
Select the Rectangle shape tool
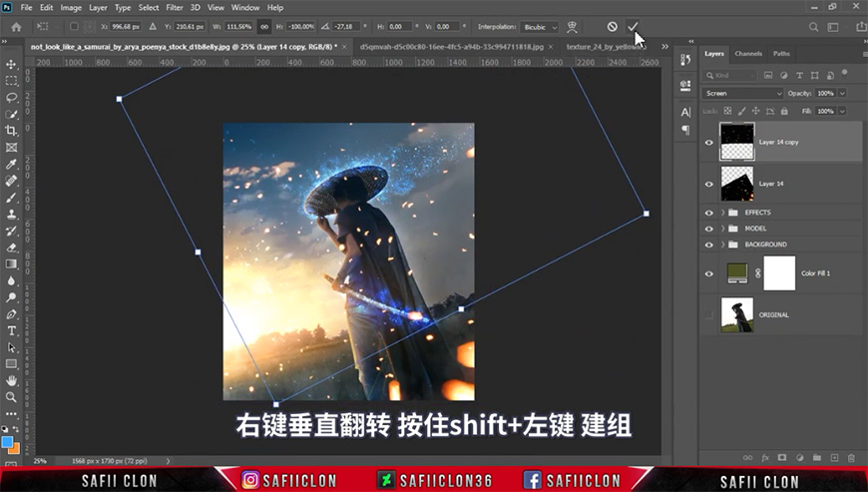[11, 363]
